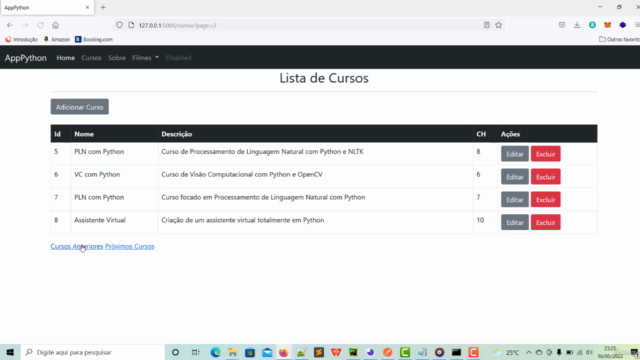Click the Adicionar Curso button
The width and height of the screenshot is (640, 360).
pos(80,107)
